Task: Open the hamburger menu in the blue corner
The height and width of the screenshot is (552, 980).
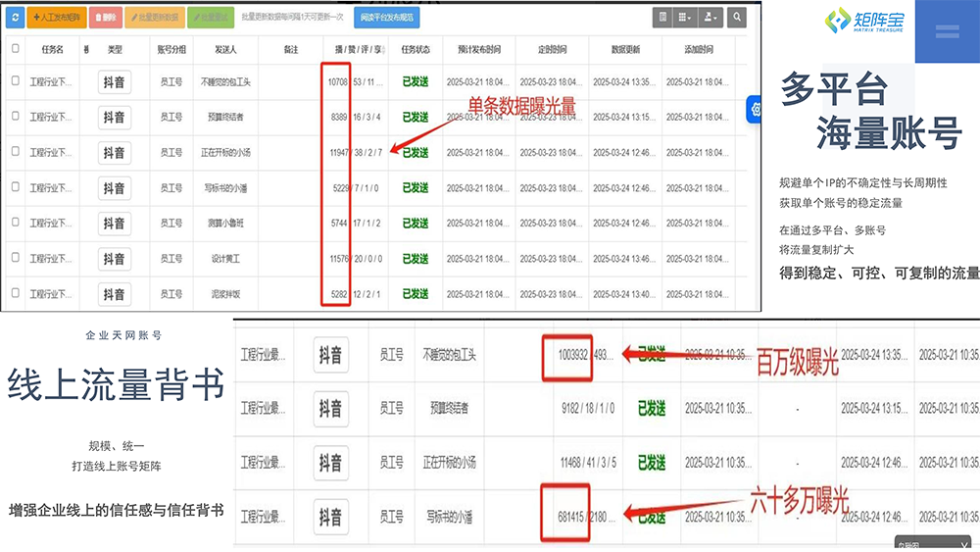Action: click(947, 31)
